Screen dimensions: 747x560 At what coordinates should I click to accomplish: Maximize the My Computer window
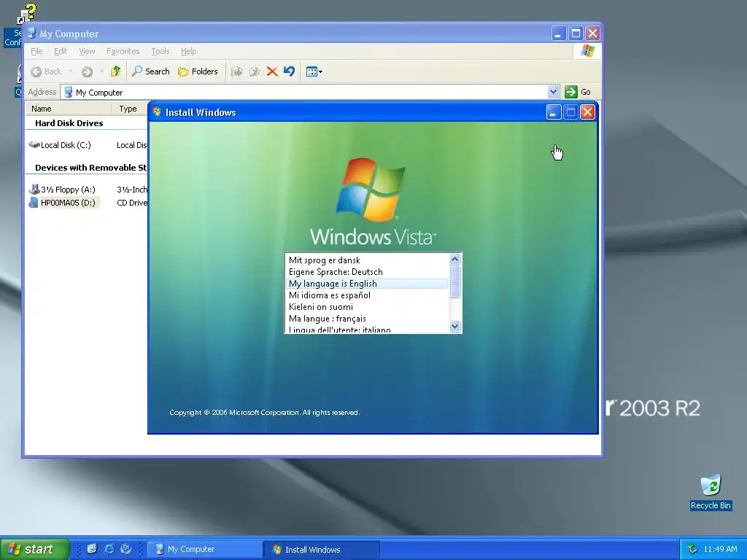(576, 34)
